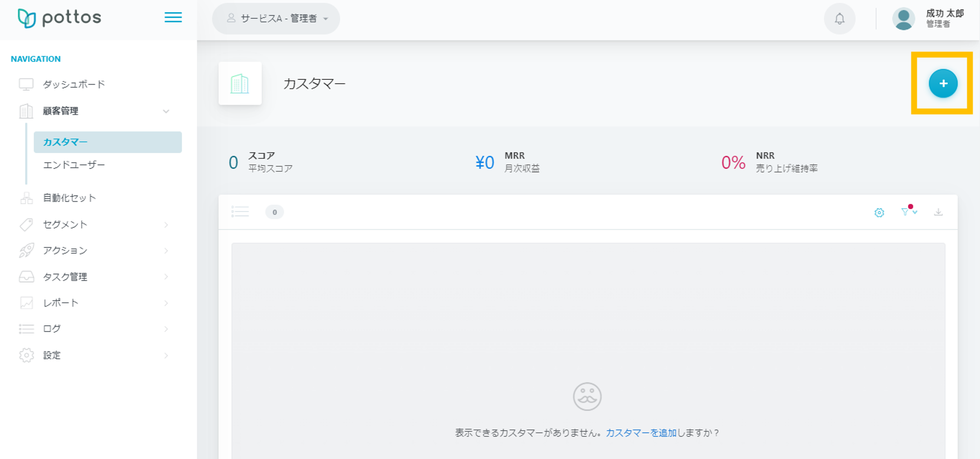Select エンドユーザー in the sidebar
Image resolution: width=980 pixels, height=459 pixels.
74,165
